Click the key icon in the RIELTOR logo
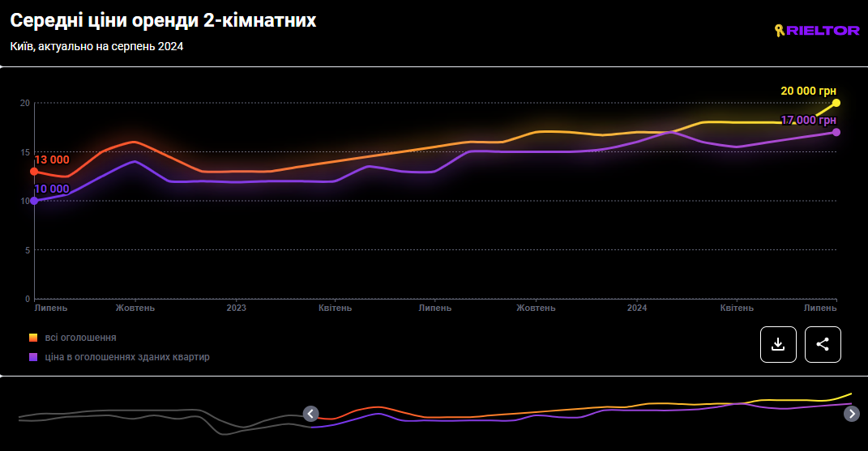Image resolution: width=868 pixels, height=451 pixels. (x=780, y=30)
